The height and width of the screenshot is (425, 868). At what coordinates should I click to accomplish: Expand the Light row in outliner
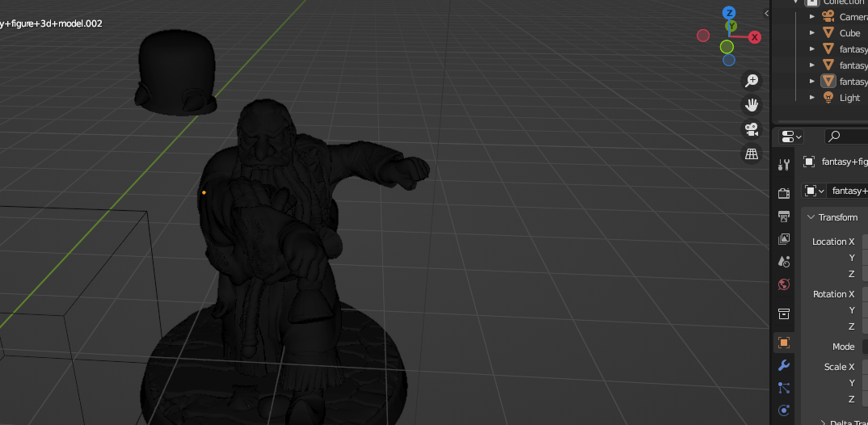click(x=812, y=98)
